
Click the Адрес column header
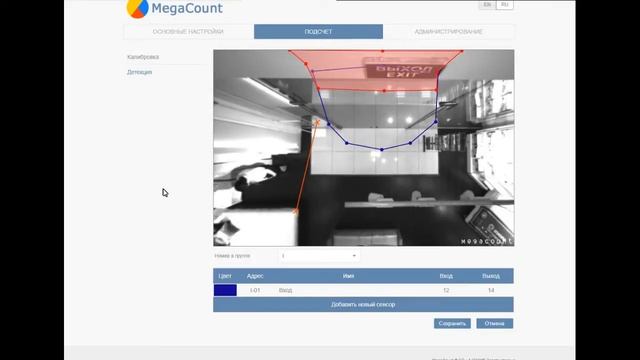click(255, 276)
